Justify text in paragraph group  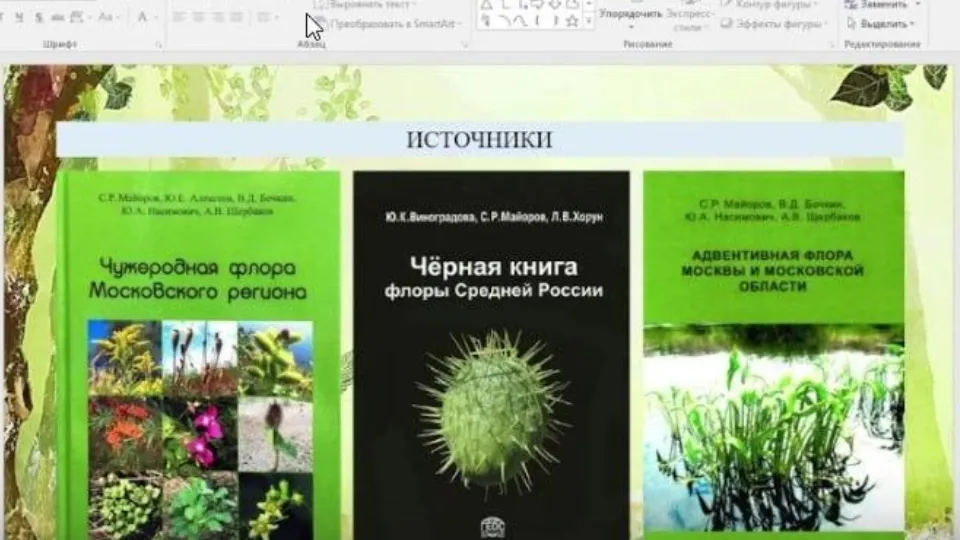236,17
